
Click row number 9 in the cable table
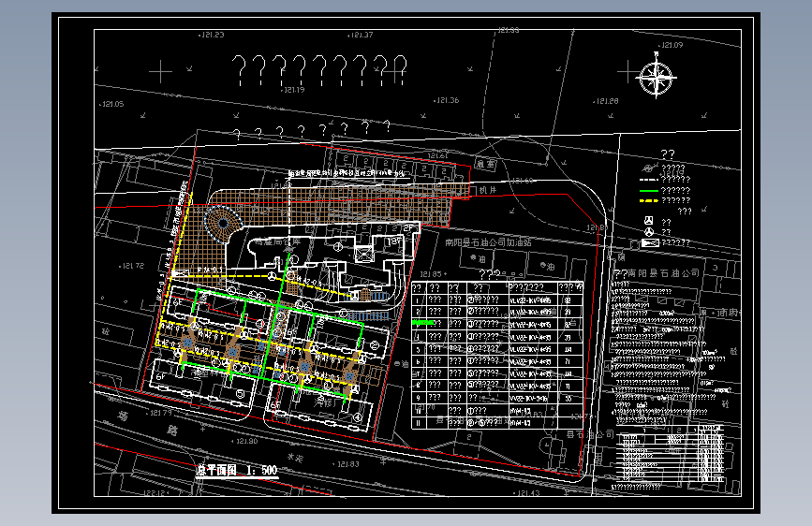coord(418,398)
